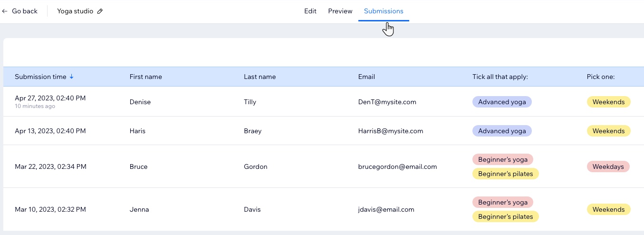Click Denise's Advanced yoga purple tag
Screen dimensions: 644x235
point(502,102)
